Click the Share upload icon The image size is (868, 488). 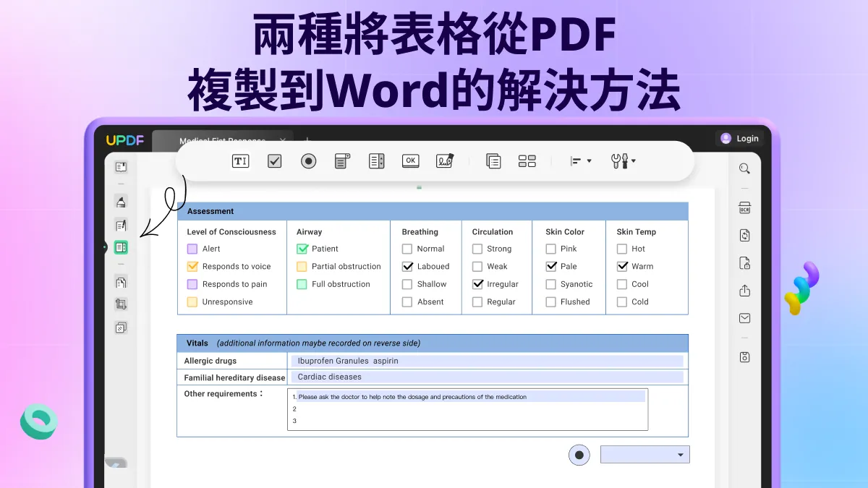click(x=744, y=291)
